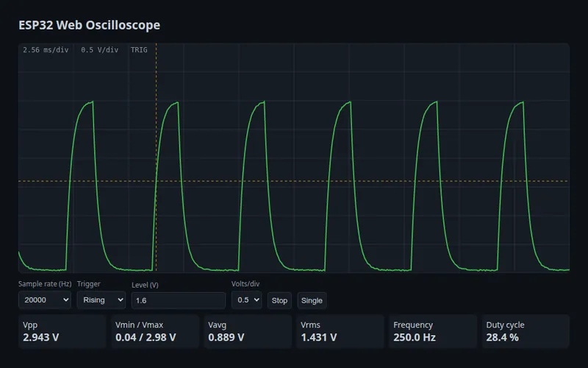Expand the Volts/div dropdown showing 0.5
Image resolution: width=588 pixels, height=368 pixels.
pyautogui.click(x=246, y=300)
